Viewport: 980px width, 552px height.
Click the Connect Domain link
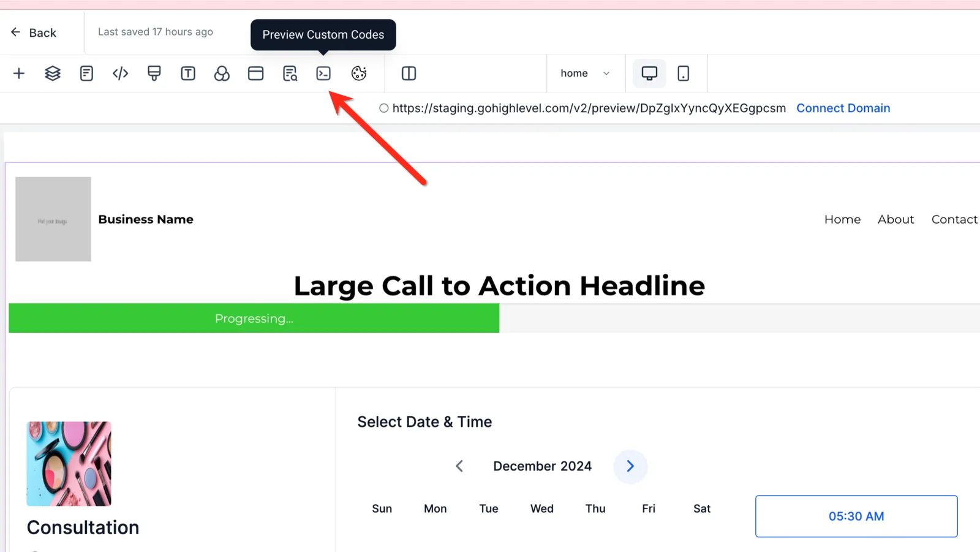pyautogui.click(x=843, y=108)
